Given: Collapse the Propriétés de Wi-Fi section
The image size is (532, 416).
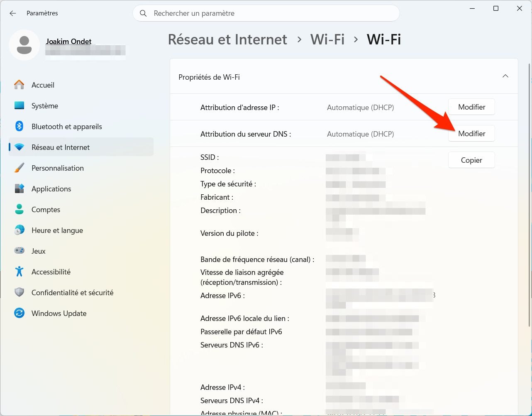Looking at the screenshot, I should coord(505,76).
